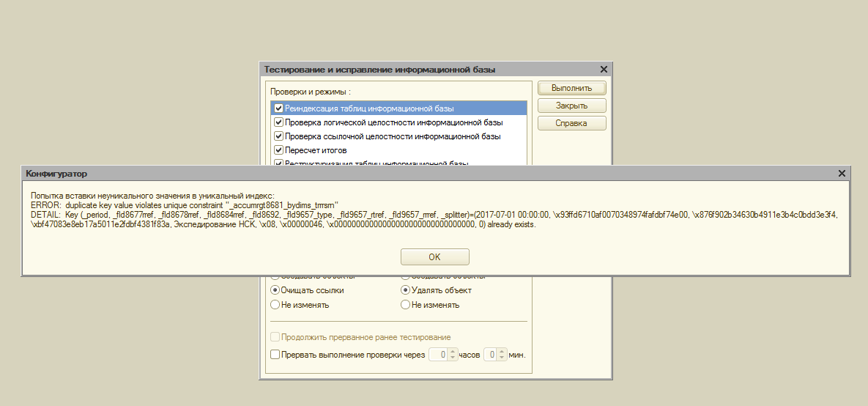Choose Не изменять below Очищать ссылки

click(276, 305)
